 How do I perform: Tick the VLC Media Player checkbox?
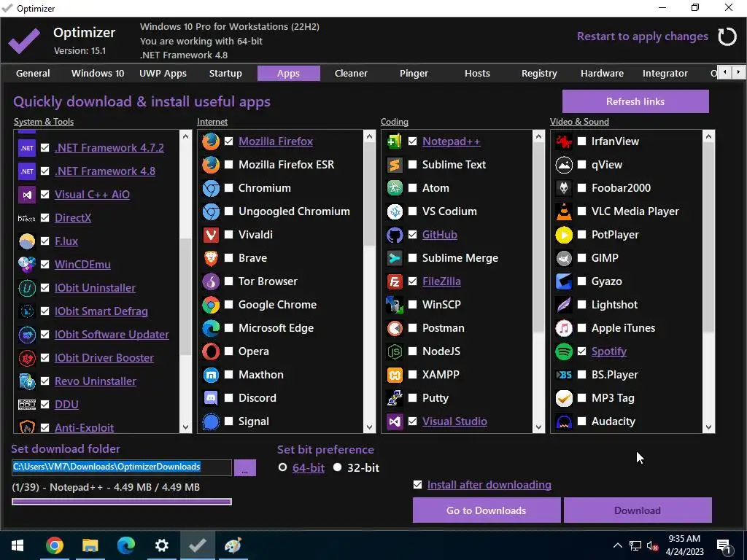tap(581, 211)
